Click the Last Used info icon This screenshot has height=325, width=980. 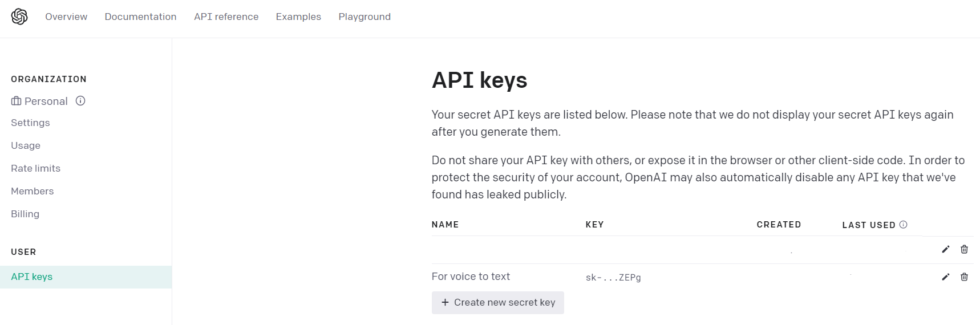point(903,225)
